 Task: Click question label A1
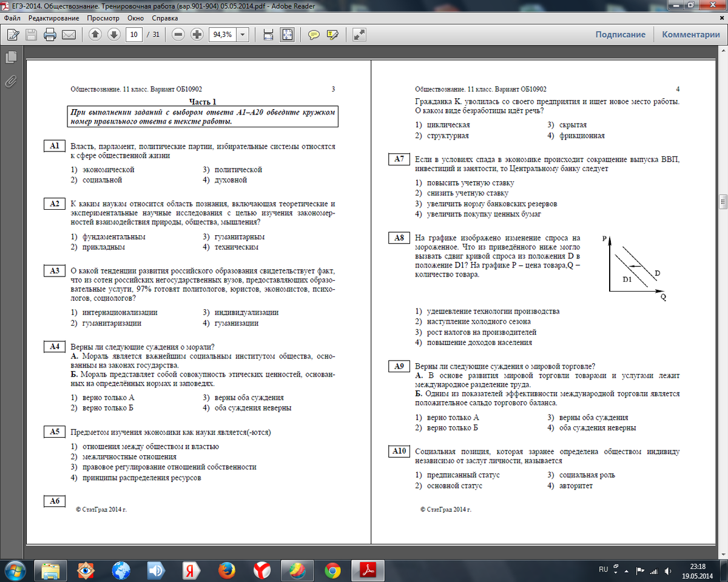54,146
